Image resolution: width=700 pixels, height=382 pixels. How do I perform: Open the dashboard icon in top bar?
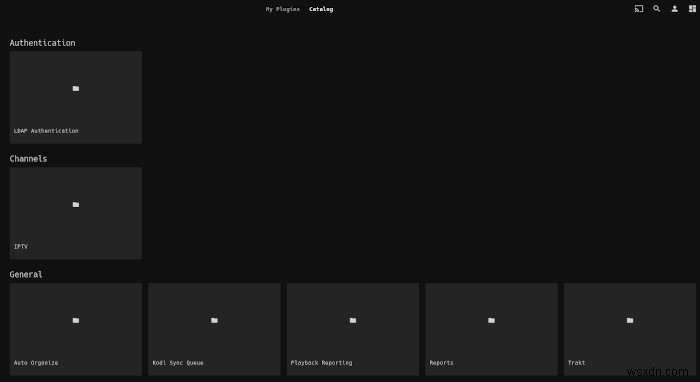tap(692, 8)
